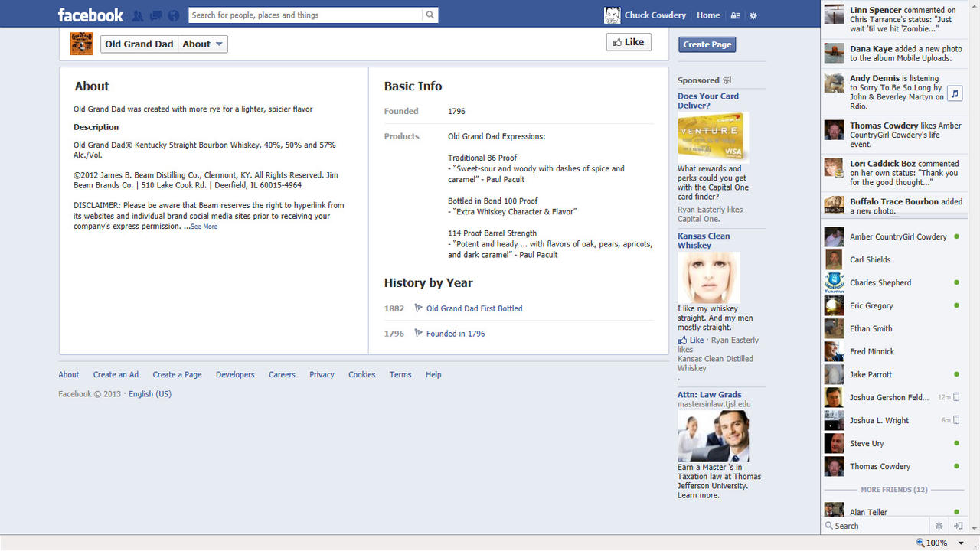Click Dana Kaye's avatar in the ticker
This screenshot has width=980, height=551.
tap(835, 54)
